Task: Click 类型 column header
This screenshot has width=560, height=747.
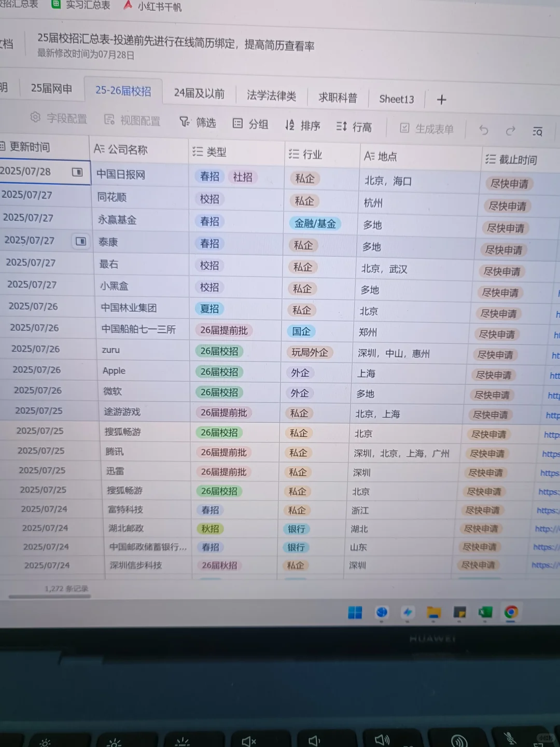Action: [236, 153]
